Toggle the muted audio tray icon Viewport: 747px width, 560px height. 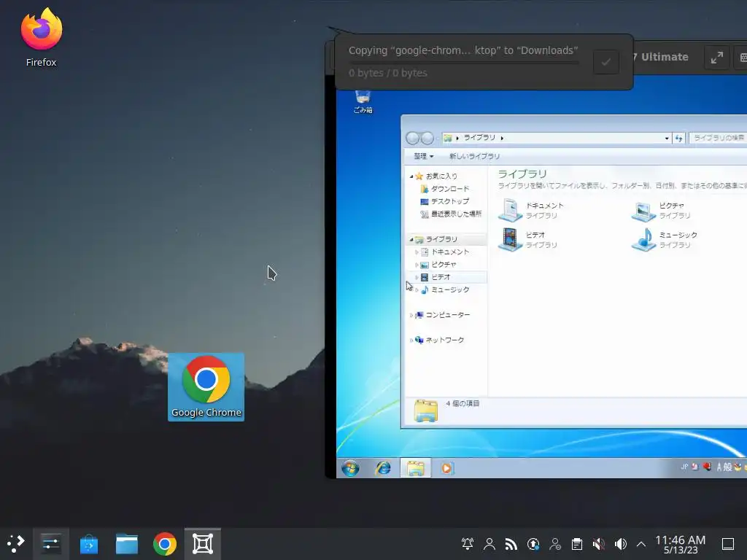pos(599,544)
